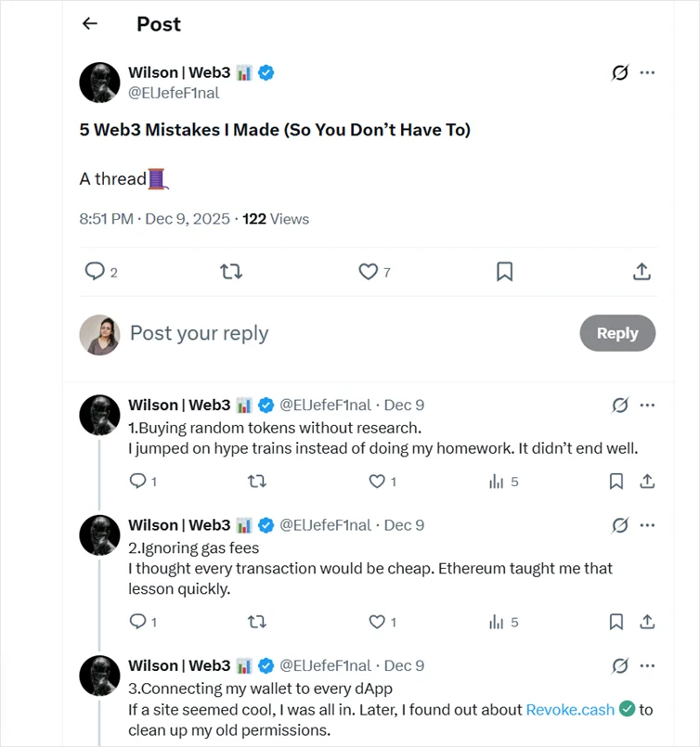Bookmark the main post
Screen dimensions: 700x747
pos(504,272)
